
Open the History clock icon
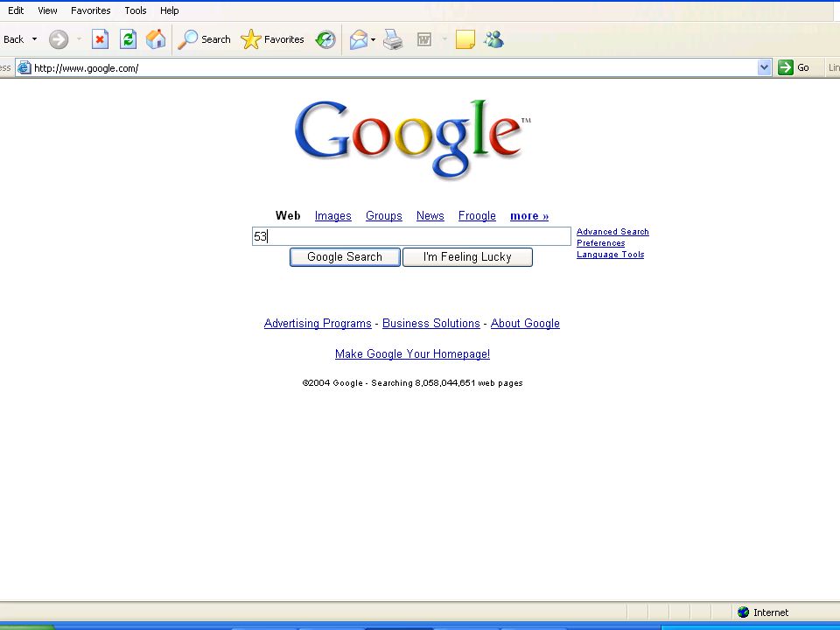click(x=325, y=39)
